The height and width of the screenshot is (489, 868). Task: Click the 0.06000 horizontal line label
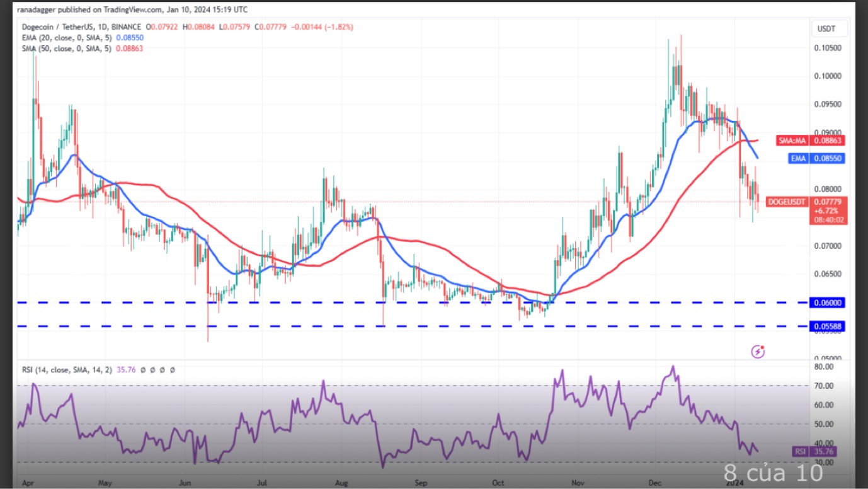pyautogui.click(x=829, y=302)
